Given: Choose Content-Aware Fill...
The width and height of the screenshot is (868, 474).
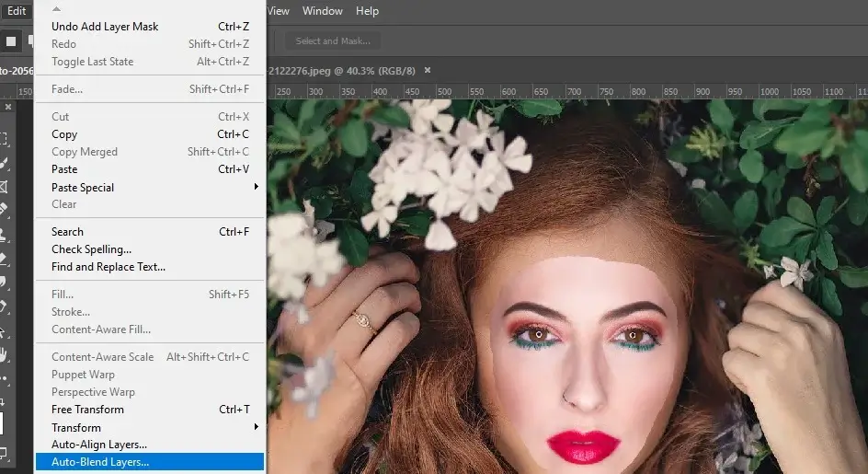Looking at the screenshot, I should coord(150,329).
